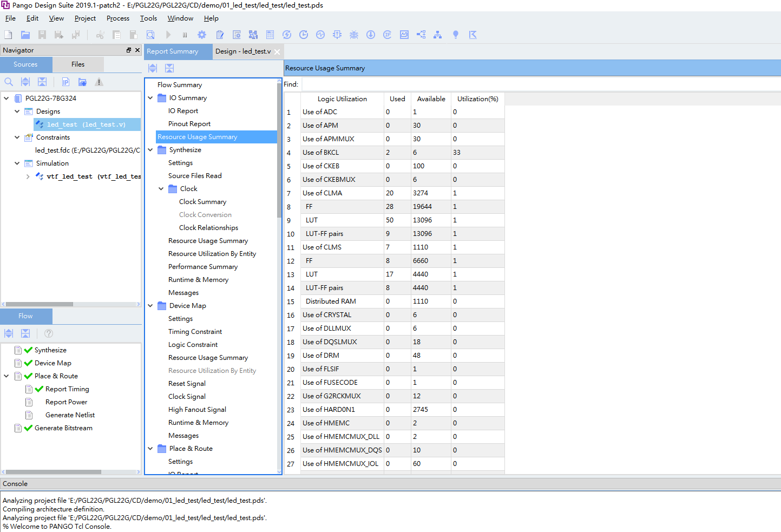Open Flow Summary report
The image size is (781, 532).
pos(180,85)
